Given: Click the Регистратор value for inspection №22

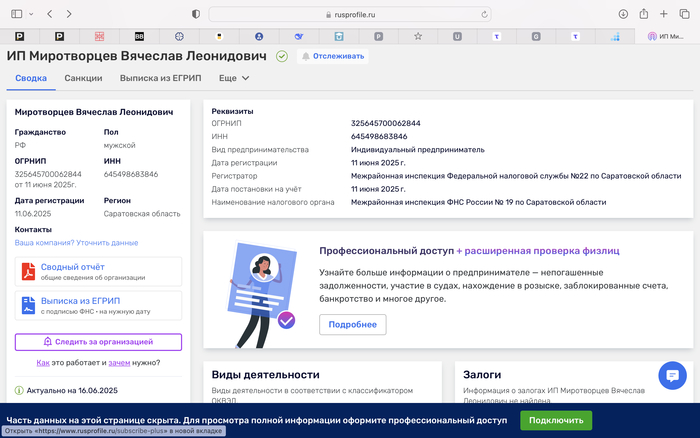Looking at the screenshot, I should click(x=516, y=176).
